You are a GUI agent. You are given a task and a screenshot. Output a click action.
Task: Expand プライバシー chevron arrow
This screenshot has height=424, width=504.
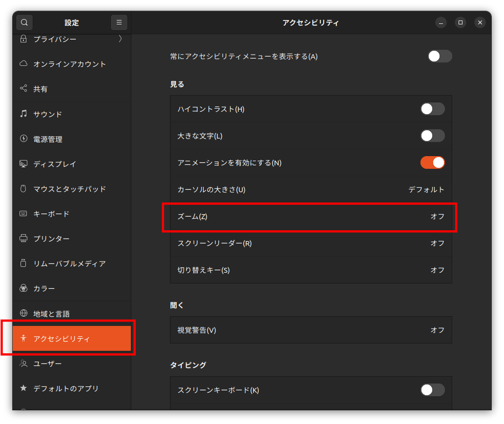point(120,39)
